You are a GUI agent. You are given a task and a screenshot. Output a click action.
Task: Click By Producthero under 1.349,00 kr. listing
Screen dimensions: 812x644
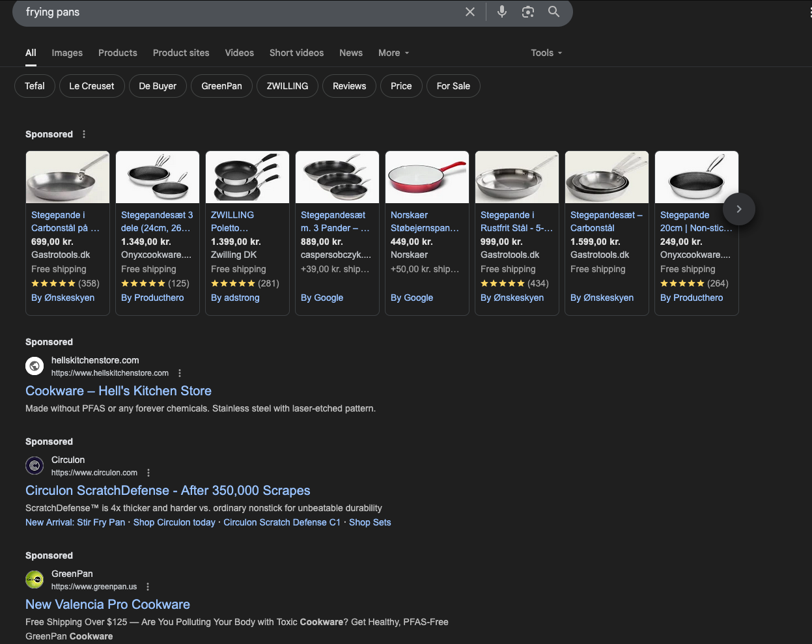(x=152, y=298)
